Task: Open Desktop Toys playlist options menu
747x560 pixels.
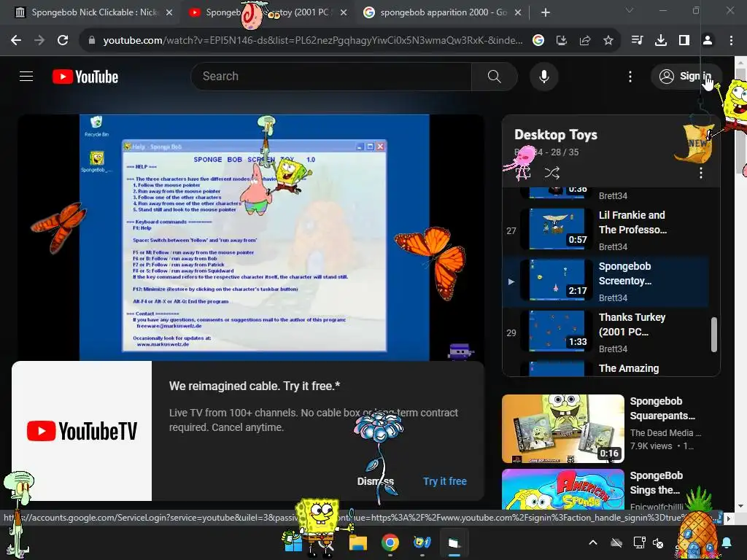Action: (701, 174)
